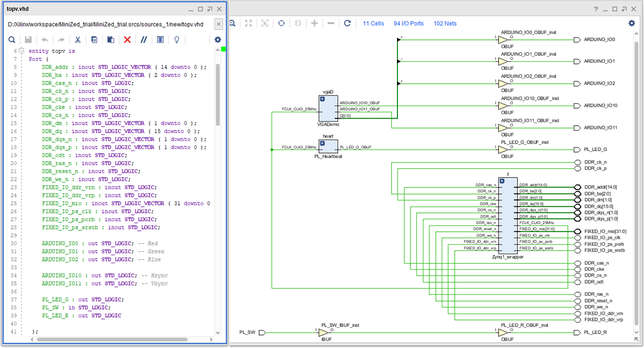Toggle column selection mode icon
644x348 pixels.
pos(160,40)
